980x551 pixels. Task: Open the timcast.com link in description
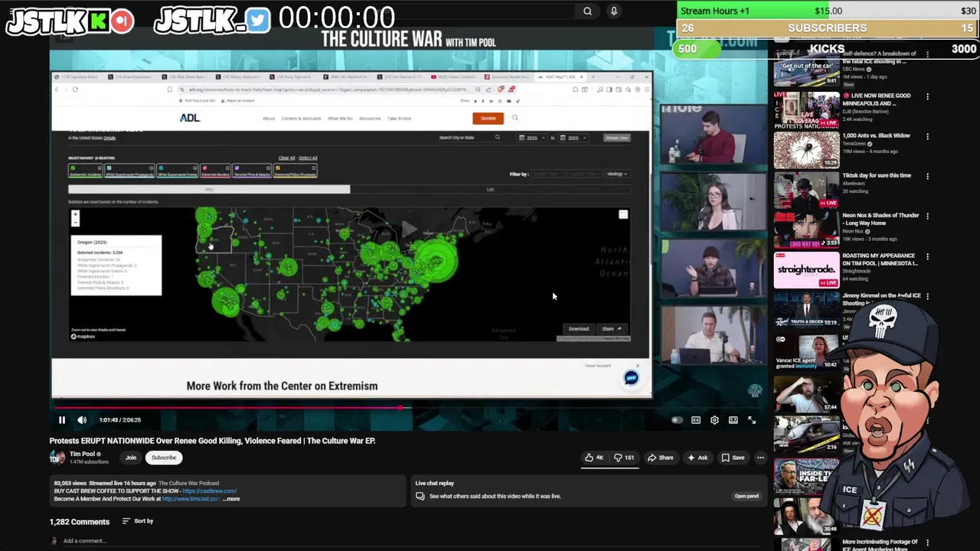[191, 499]
